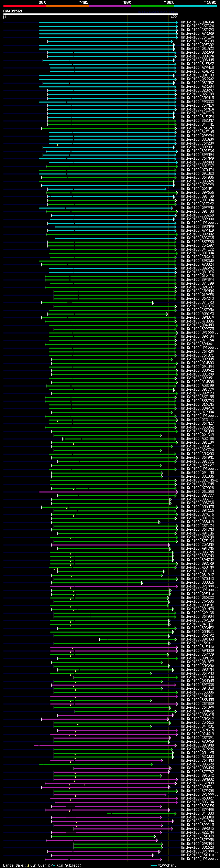Select the label UniRef100_Q2QR07
This screenshot has height=868, width=220.
[x=197, y=91]
